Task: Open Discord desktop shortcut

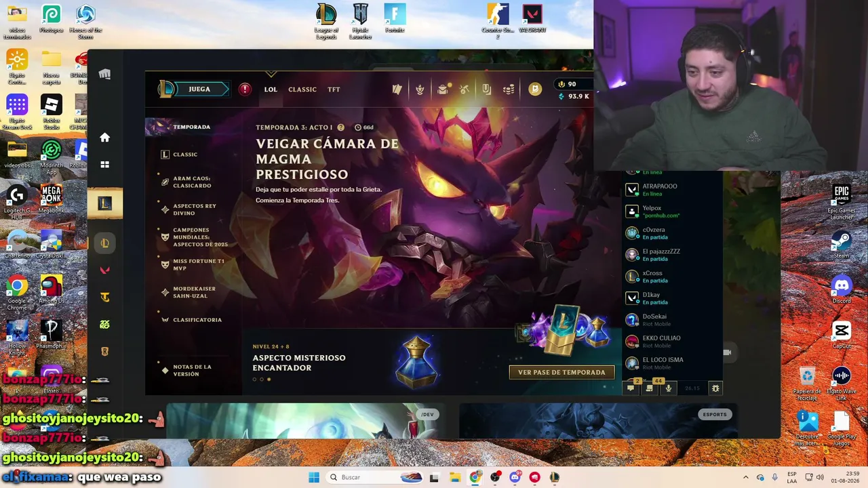Action: pos(841,290)
